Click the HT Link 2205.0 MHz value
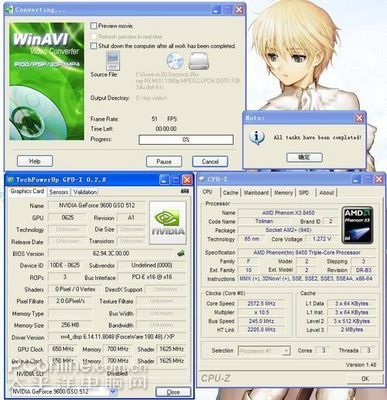 pyautogui.click(x=261, y=330)
